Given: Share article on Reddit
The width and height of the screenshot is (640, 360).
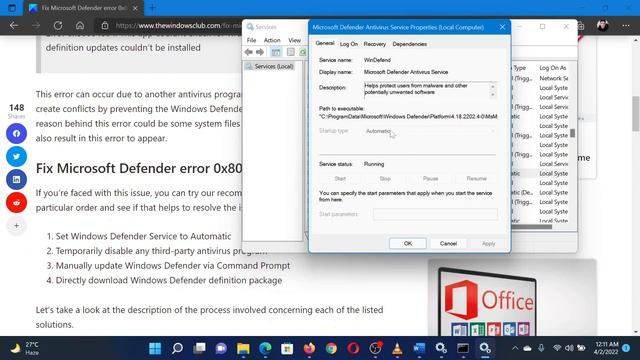Looking at the screenshot, I should click(x=16, y=202).
